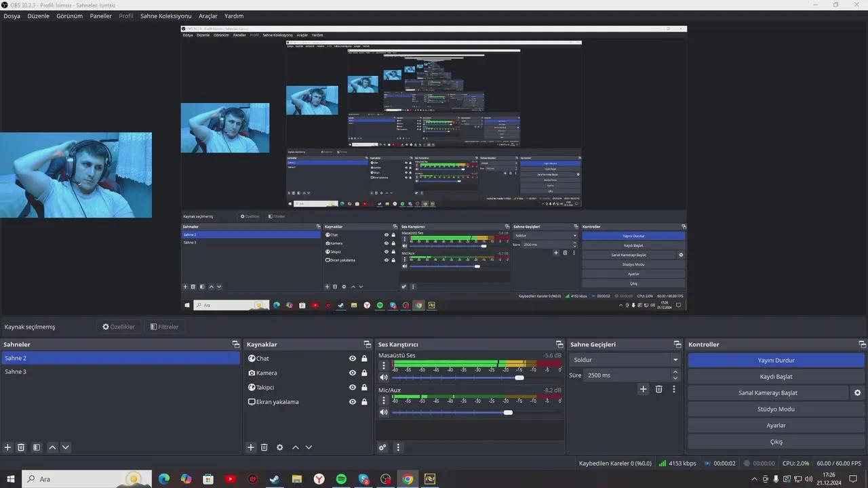Click the Mic/Aux volume slider handle
Screen dimensions: 868x488
[x=508, y=412]
